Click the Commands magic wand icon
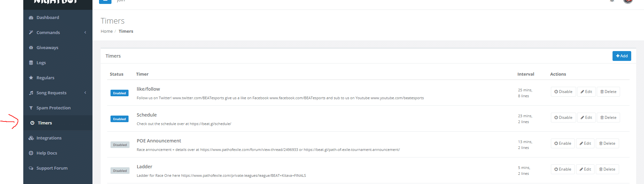 coord(31,32)
